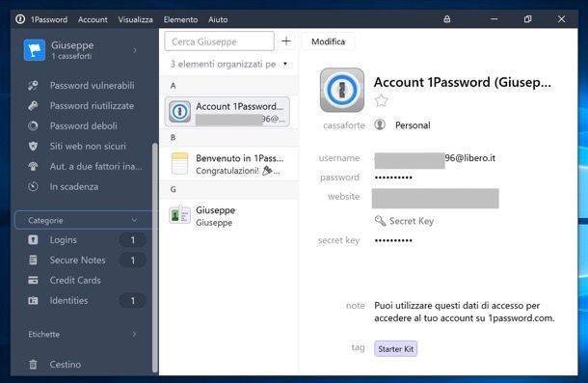Show Password deboli items
Image resolution: width=588 pixels, height=383 pixels.
pos(84,126)
